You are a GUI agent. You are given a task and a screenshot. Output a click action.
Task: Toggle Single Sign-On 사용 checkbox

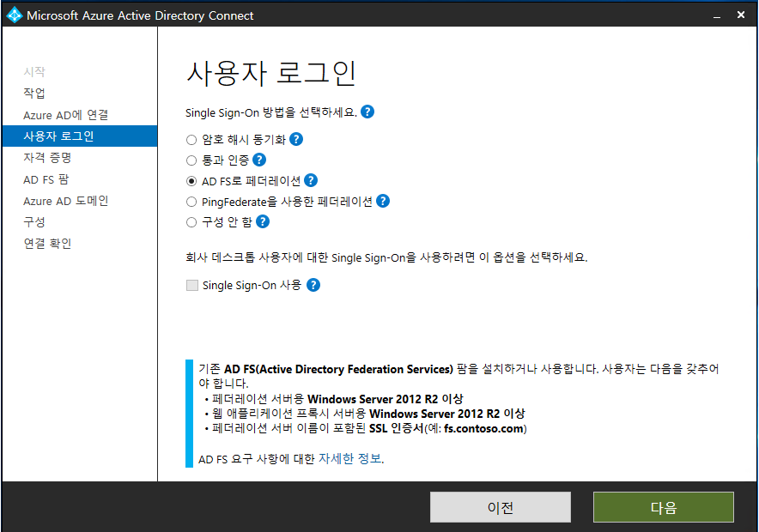pyautogui.click(x=192, y=286)
